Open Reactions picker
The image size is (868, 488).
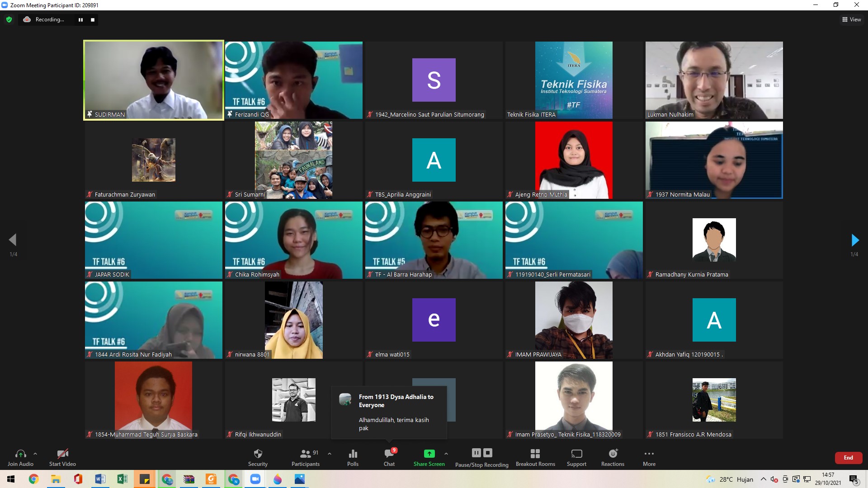[613, 457]
